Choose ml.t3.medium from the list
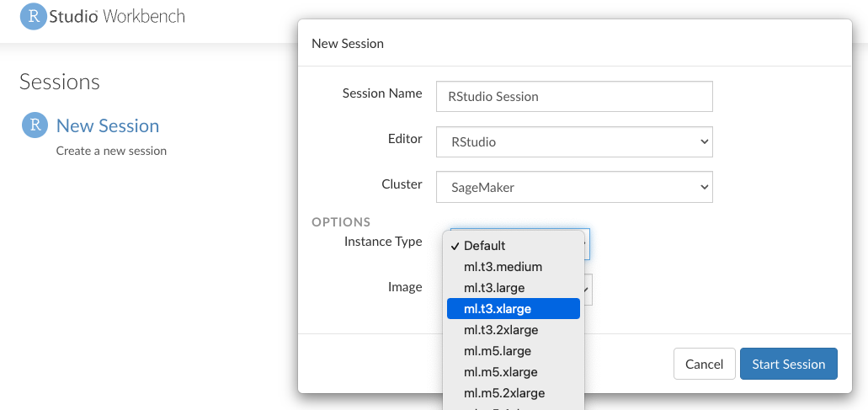Viewport: 868px width, 410px height. coord(514,267)
